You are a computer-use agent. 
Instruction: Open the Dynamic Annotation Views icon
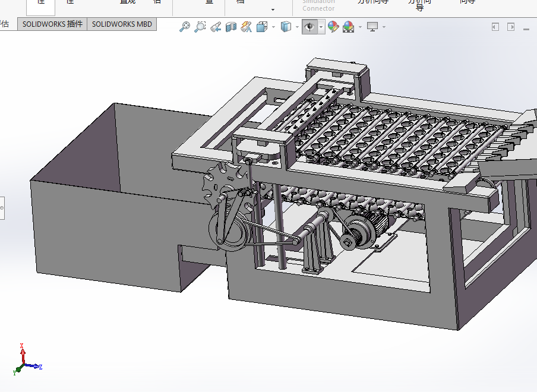coord(246,27)
